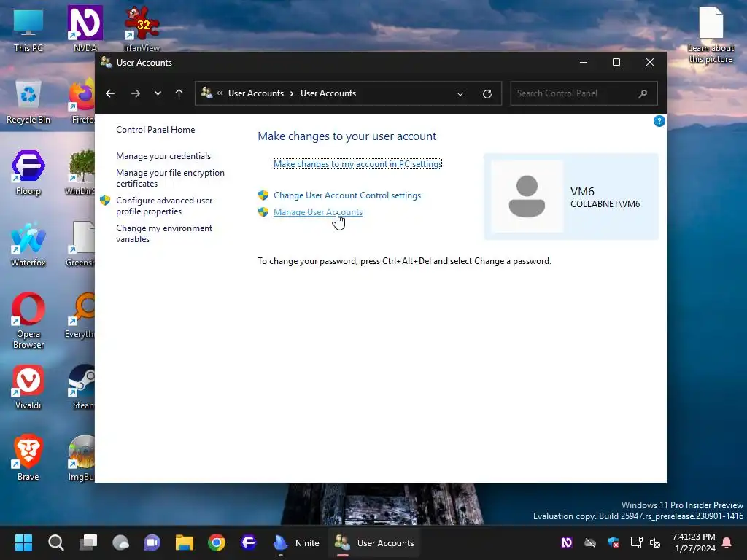This screenshot has height=560, width=747.
Task: Launch Google Chrome from the taskbar
Action: pyautogui.click(x=216, y=542)
